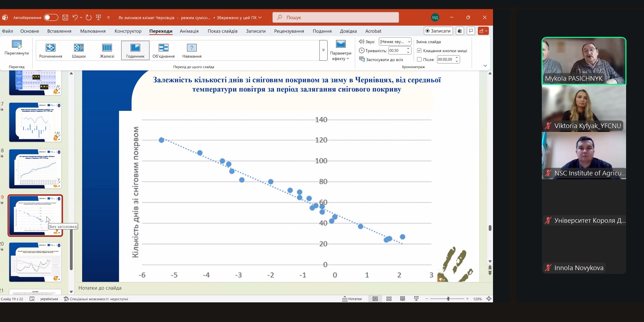Open the Анімація ribbon tab
The image size is (644, 322).
[189, 31]
